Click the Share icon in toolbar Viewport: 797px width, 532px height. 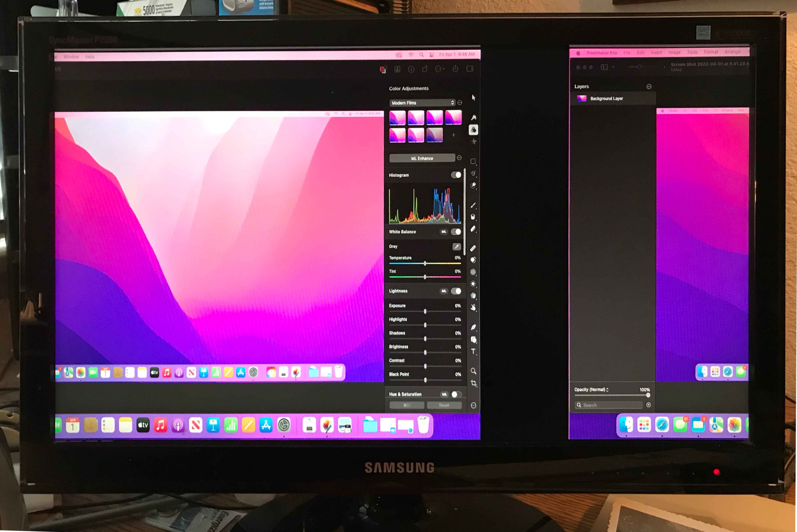[x=455, y=69]
